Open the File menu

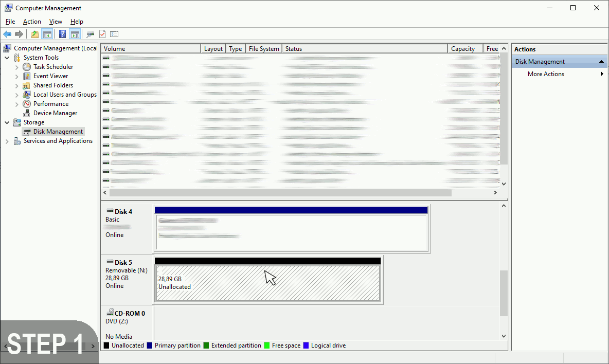[x=10, y=22]
